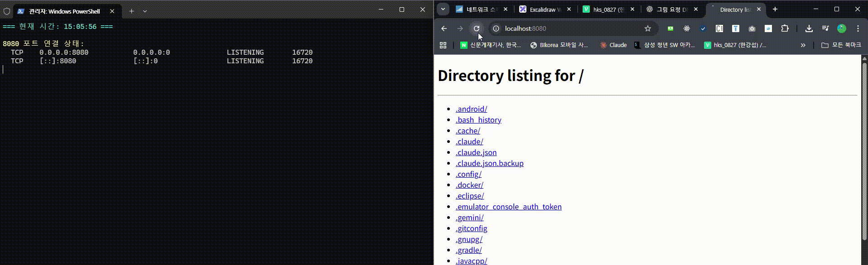Screen dimensions: 868x265
Task: Open the .claude/ directory link
Action: (469, 142)
